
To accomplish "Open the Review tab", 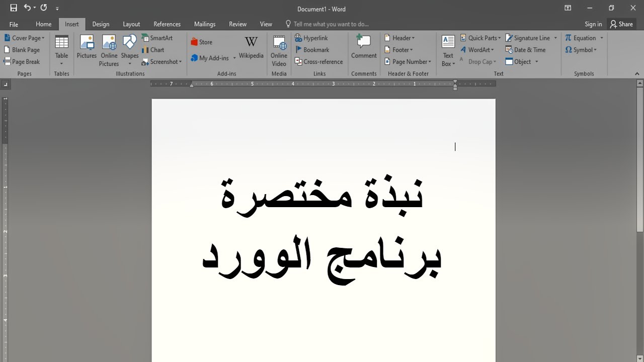I will (x=237, y=24).
